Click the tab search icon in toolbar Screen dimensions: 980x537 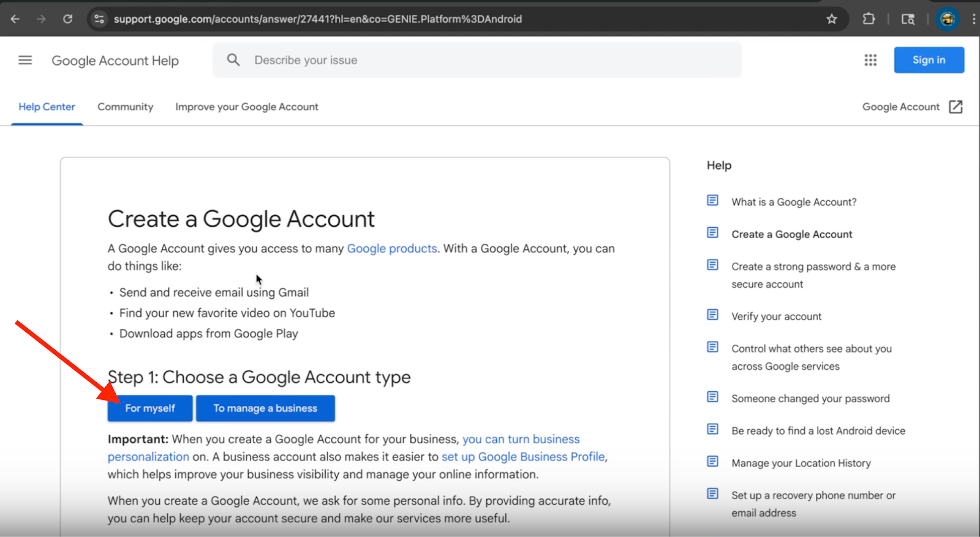pos(908,19)
